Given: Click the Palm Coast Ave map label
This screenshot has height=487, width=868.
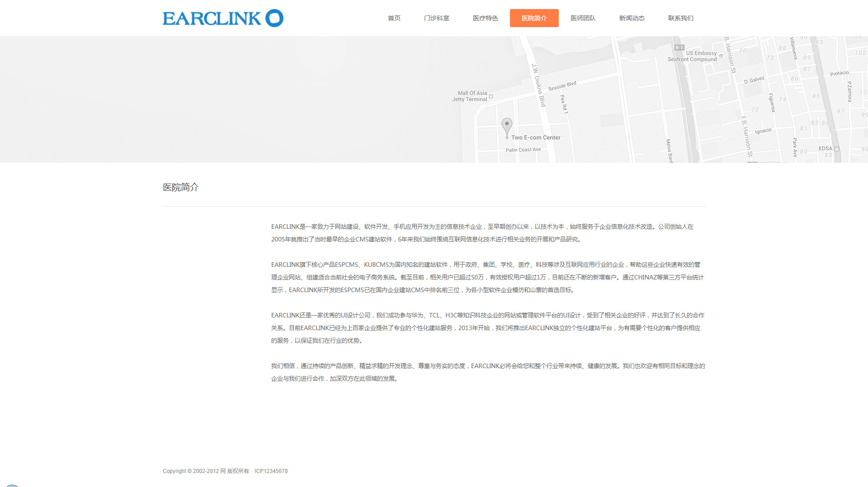Looking at the screenshot, I should click(x=523, y=150).
